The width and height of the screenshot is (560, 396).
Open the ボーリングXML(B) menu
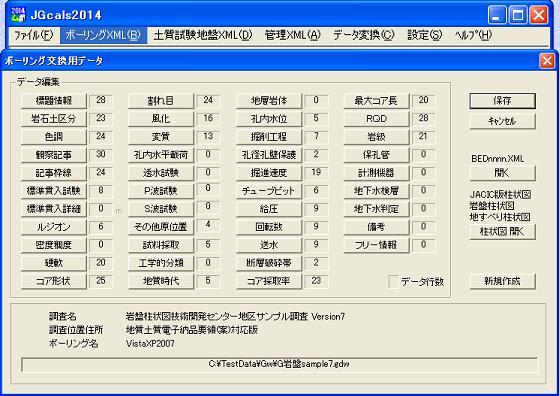tap(103, 35)
